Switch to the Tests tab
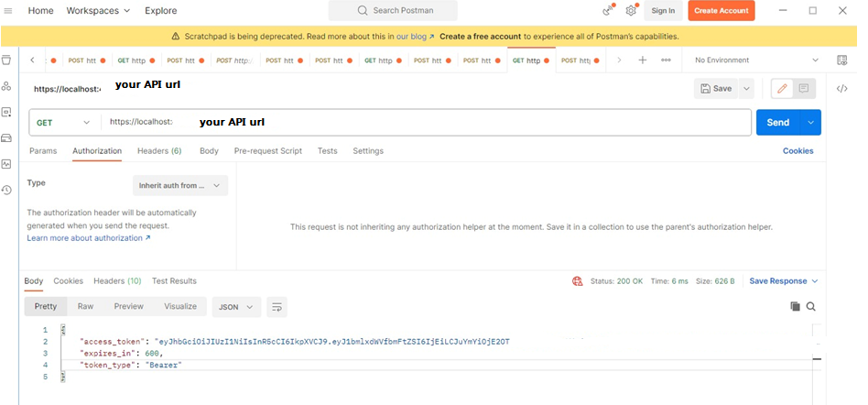The height and width of the screenshot is (405, 868). pos(327,150)
